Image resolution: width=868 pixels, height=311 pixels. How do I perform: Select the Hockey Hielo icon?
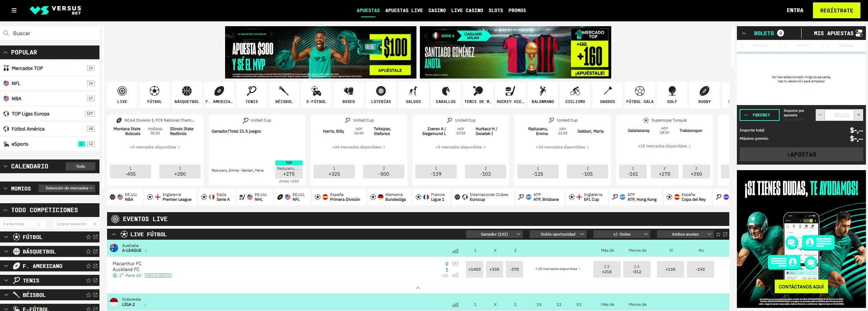tap(510, 95)
